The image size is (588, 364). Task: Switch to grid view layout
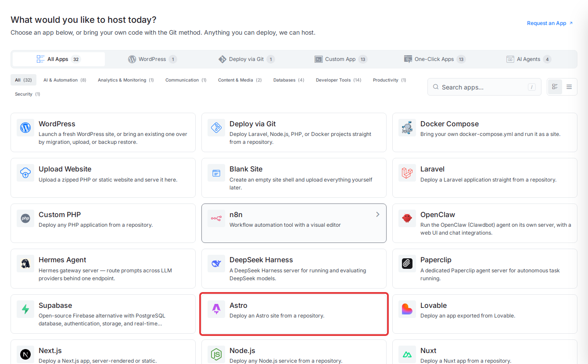pos(555,87)
